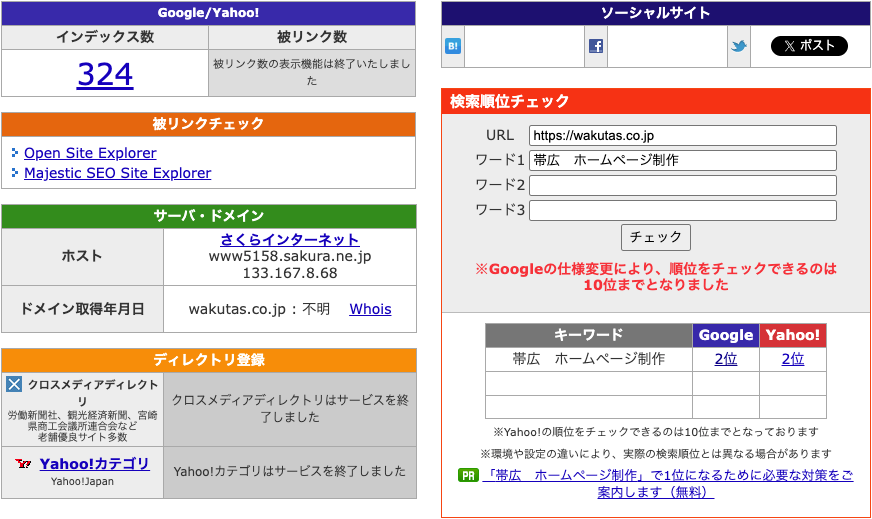Open the Google 2位 ranking link
This screenshot has width=872, height=519.
tap(726, 359)
